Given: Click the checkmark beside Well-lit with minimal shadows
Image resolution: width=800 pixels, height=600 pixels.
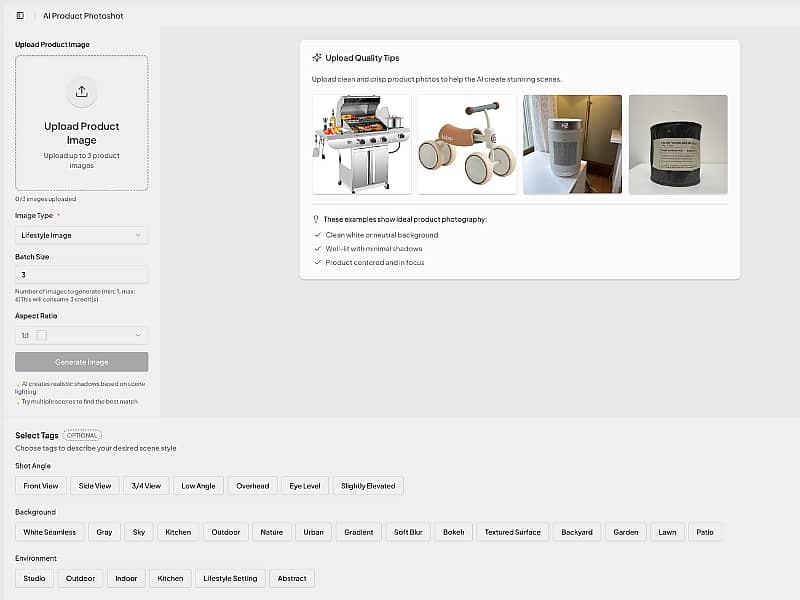Looking at the screenshot, I should pos(318,249).
